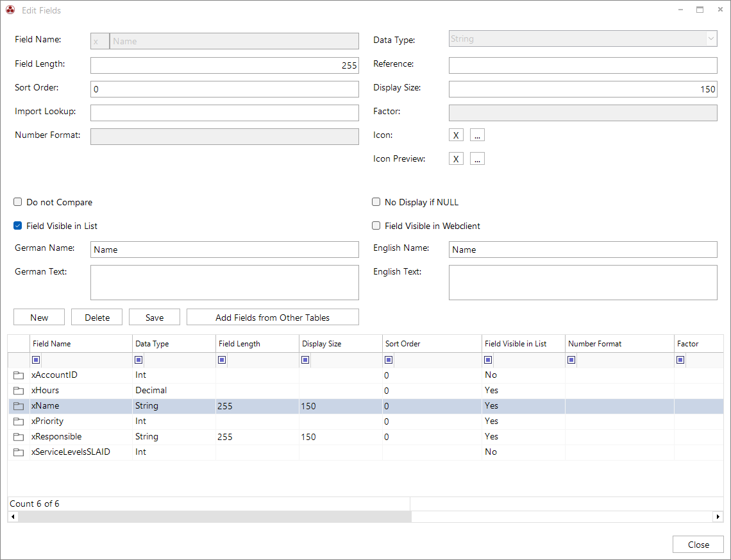This screenshot has height=560, width=731.
Task: Click the Count 6 of 6 status text
Action: coord(35,504)
